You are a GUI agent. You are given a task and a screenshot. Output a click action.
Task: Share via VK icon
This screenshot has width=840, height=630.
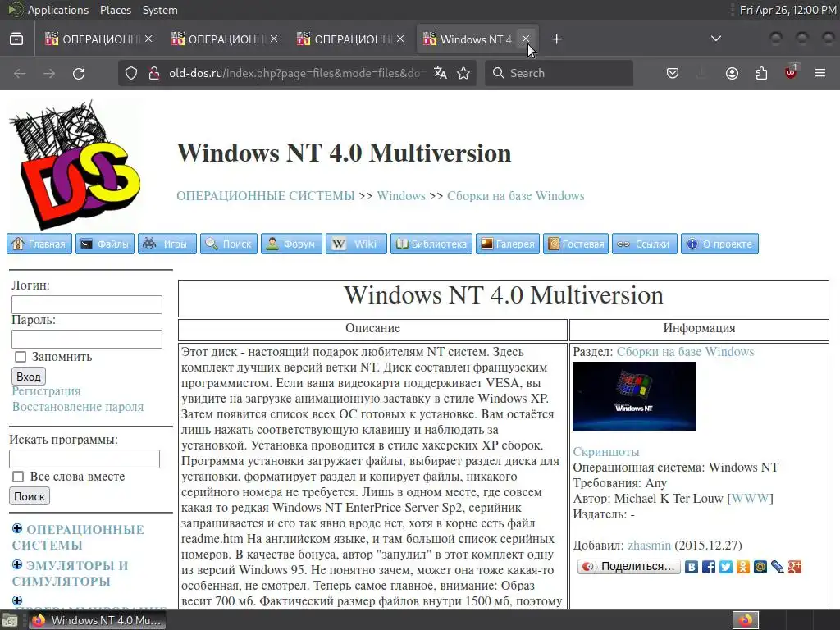click(692, 567)
